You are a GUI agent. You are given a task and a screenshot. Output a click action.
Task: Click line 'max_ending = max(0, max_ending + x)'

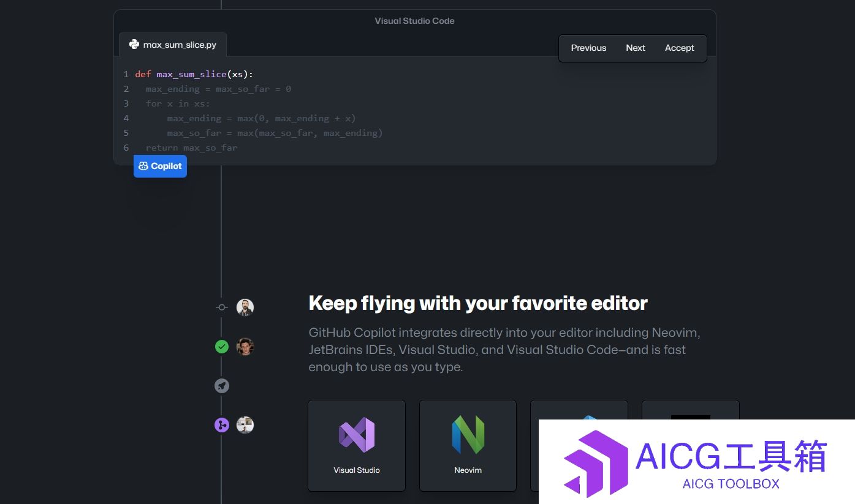[261, 118]
